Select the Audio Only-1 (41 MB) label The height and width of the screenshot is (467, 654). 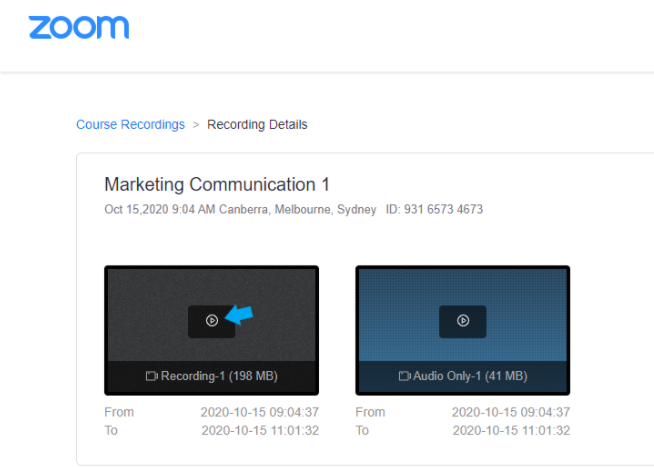pyautogui.click(x=470, y=376)
